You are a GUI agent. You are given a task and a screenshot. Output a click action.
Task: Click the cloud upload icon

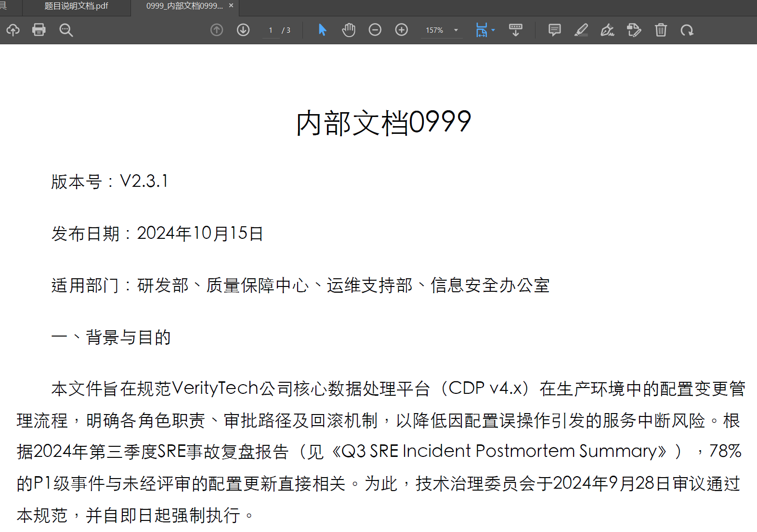pyautogui.click(x=13, y=30)
